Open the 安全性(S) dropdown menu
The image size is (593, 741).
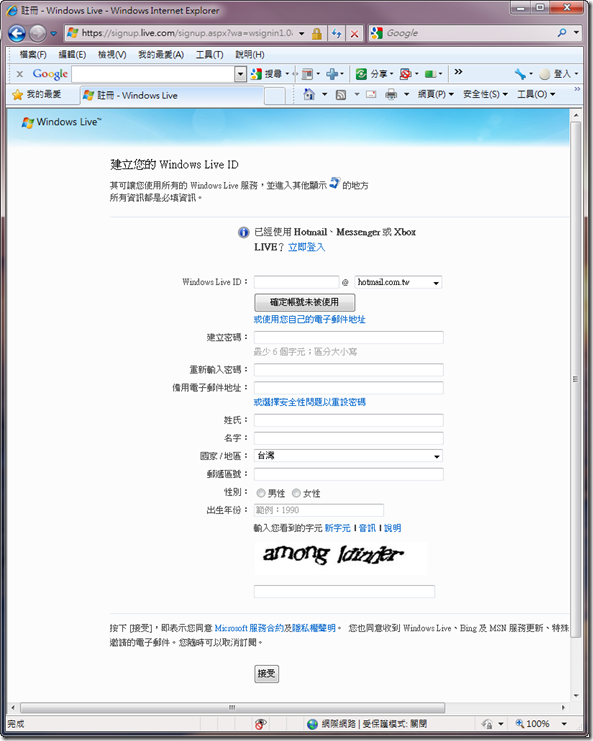point(485,95)
